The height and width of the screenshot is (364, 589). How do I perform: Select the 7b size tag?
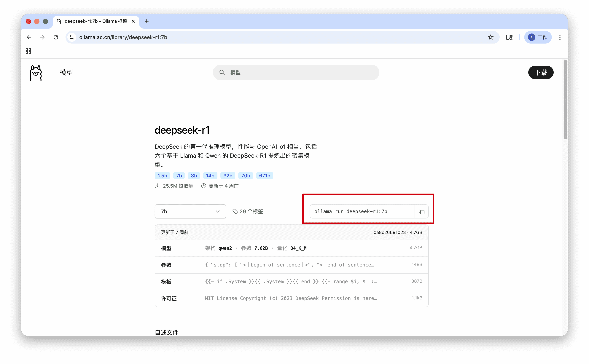point(179,176)
